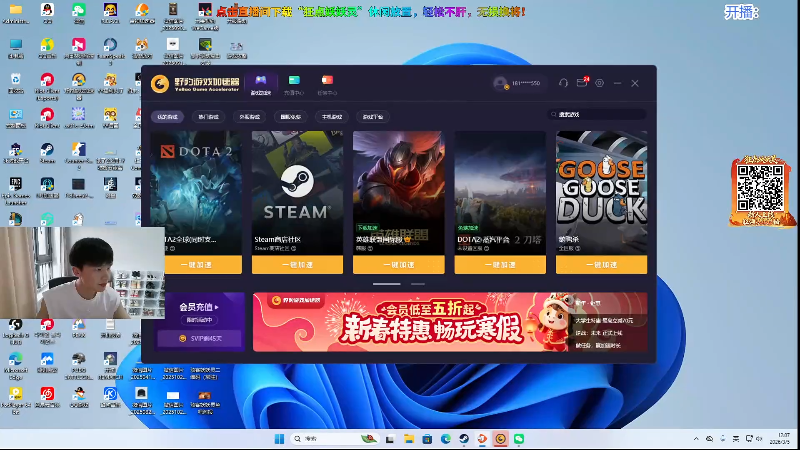This screenshot has height=450, width=800.
Task: Click the search magnifier icon in accelerator
Action: click(554, 114)
